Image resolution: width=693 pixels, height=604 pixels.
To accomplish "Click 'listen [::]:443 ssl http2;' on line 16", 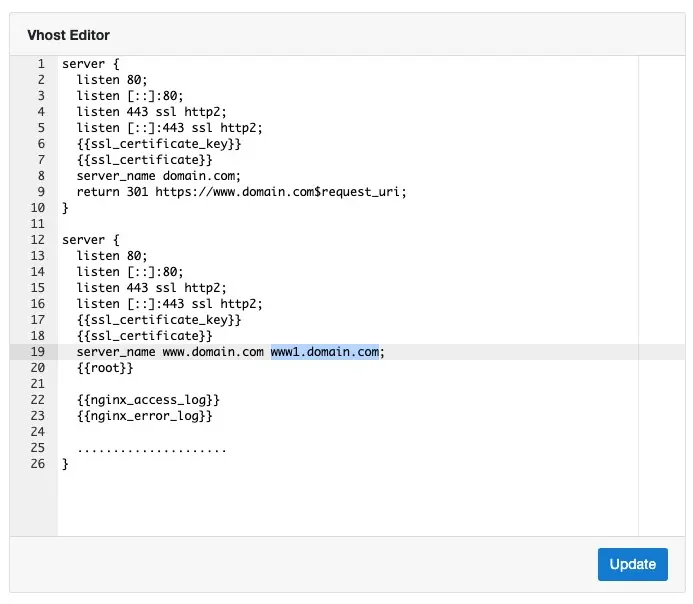I will coord(170,304).
